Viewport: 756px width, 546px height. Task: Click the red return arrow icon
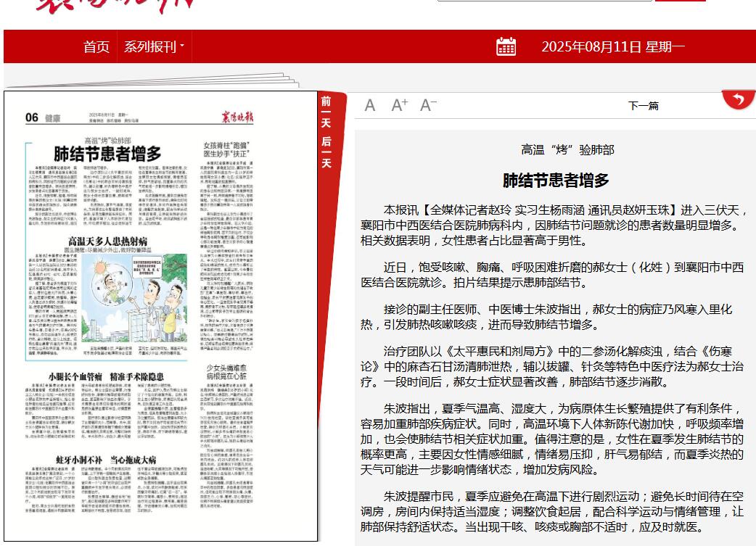738,99
